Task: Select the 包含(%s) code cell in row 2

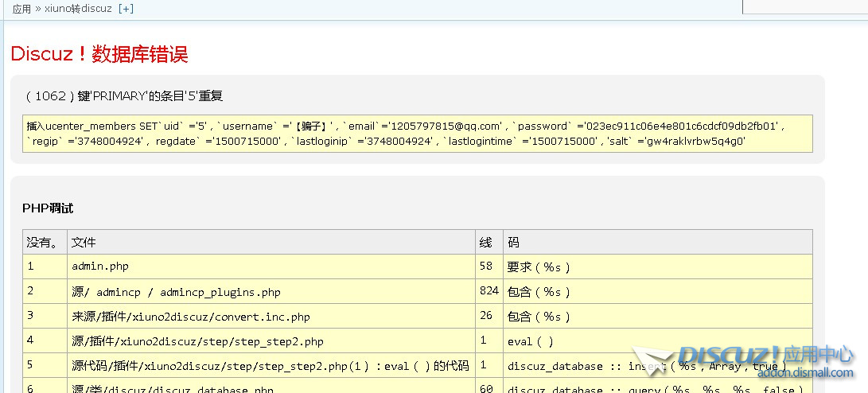Action: coord(658,291)
